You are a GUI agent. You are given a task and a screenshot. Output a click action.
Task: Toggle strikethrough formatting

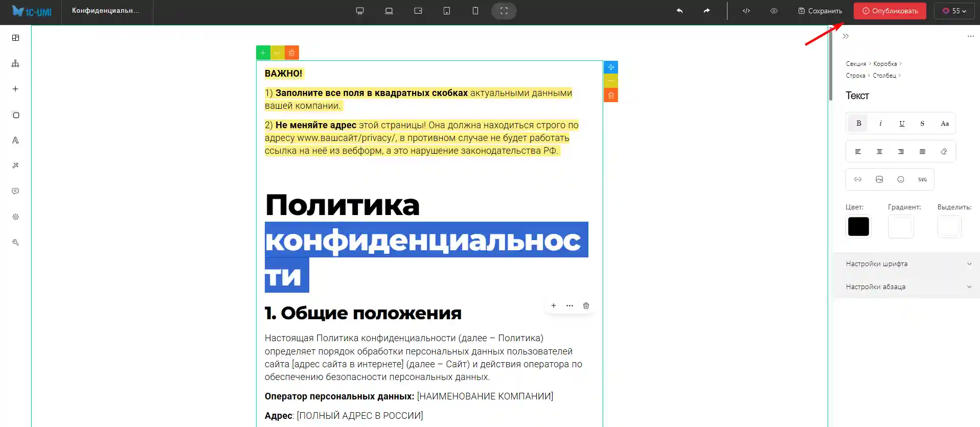(922, 123)
